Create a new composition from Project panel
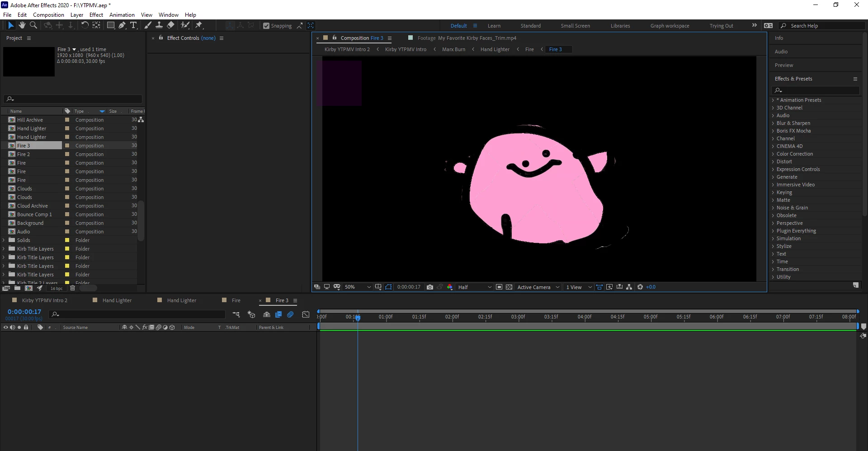This screenshot has width=868, height=451. tap(28, 288)
